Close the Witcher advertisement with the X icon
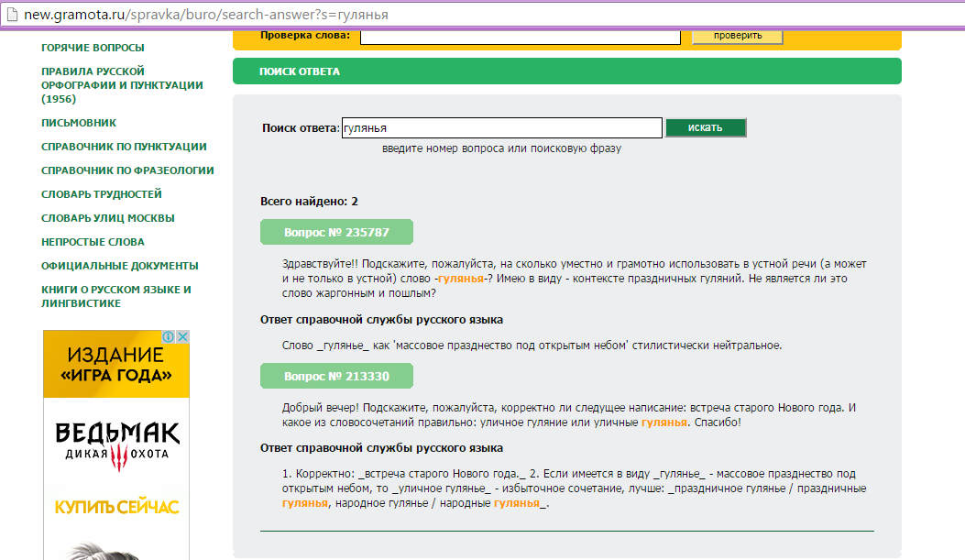Screen dimensions: 965x560 [x=182, y=337]
